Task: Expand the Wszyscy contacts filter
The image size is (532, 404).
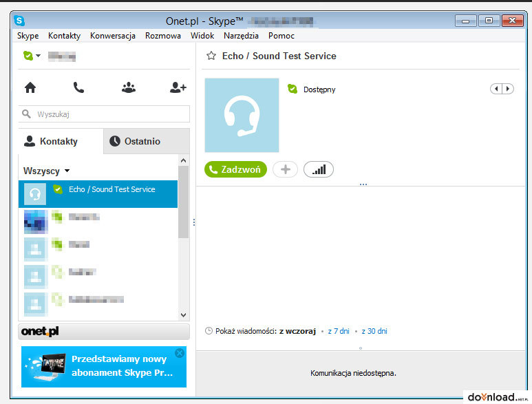Action: pyautogui.click(x=46, y=171)
